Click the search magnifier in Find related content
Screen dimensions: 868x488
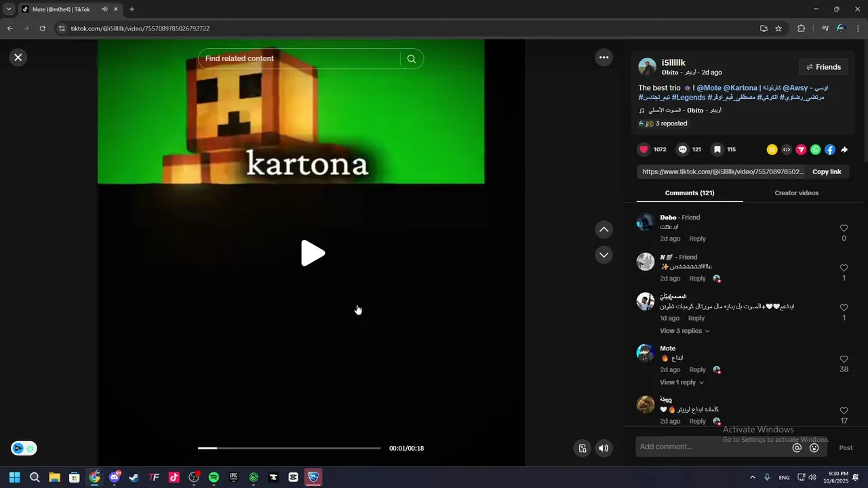411,59
